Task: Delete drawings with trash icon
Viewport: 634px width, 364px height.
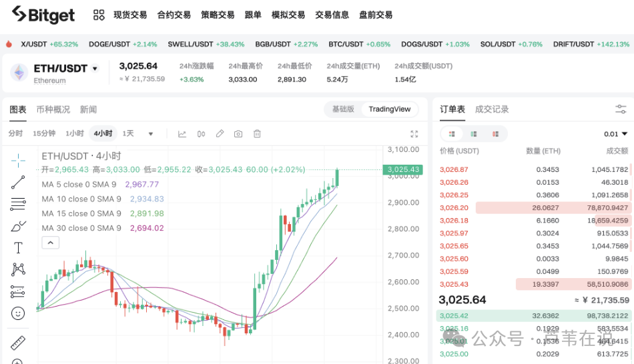Action: click(257, 134)
